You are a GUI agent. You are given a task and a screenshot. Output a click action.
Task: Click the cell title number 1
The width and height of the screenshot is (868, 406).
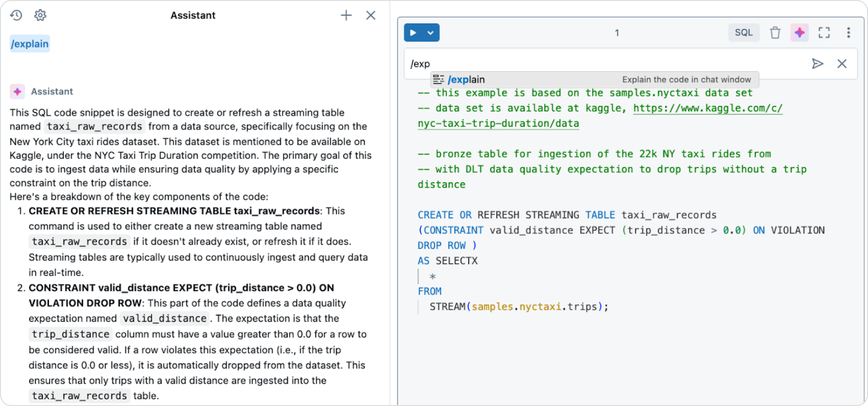tap(616, 33)
